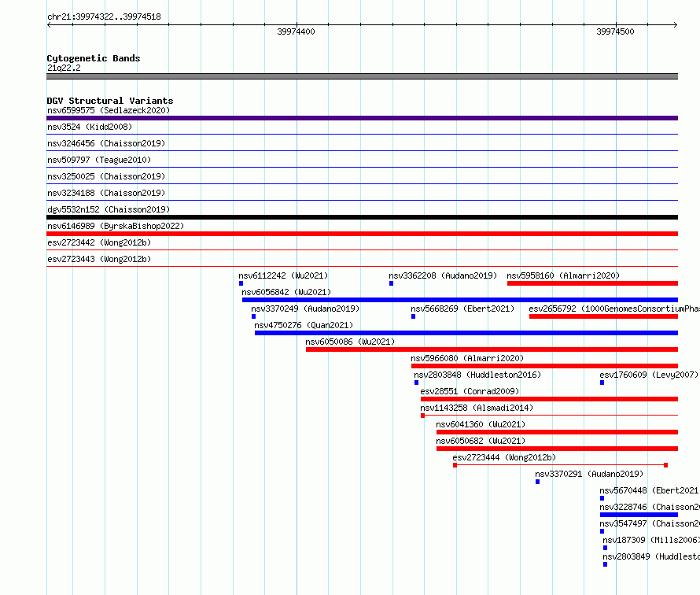Image resolution: width=700 pixels, height=595 pixels.
Task: Click nsv6056842 (Wu2021) label
Action: [286, 292]
